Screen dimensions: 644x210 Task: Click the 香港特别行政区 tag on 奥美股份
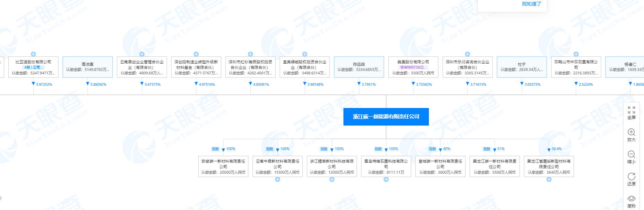(x=413, y=67)
